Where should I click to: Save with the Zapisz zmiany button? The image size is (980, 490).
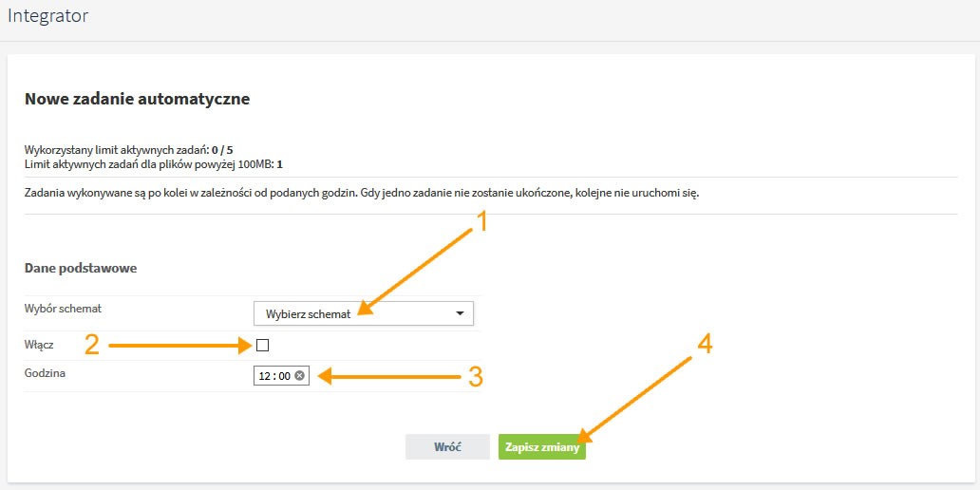tap(542, 447)
